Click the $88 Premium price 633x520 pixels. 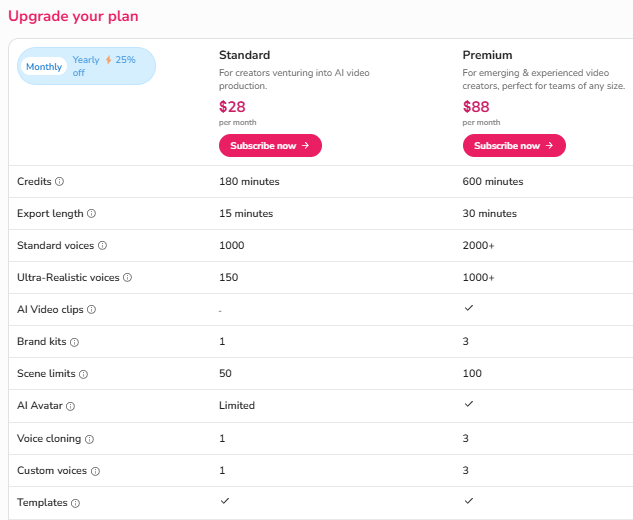coord(476,107)
